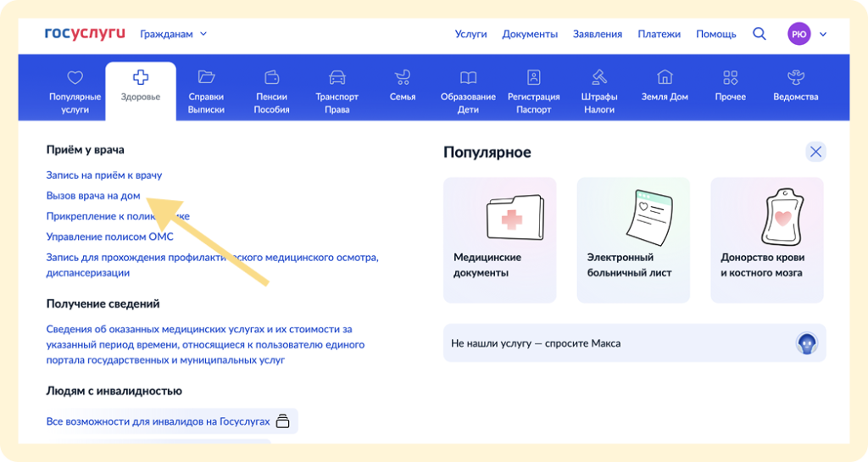Click link Запись на приём к врачу

(x=104, y=175)
